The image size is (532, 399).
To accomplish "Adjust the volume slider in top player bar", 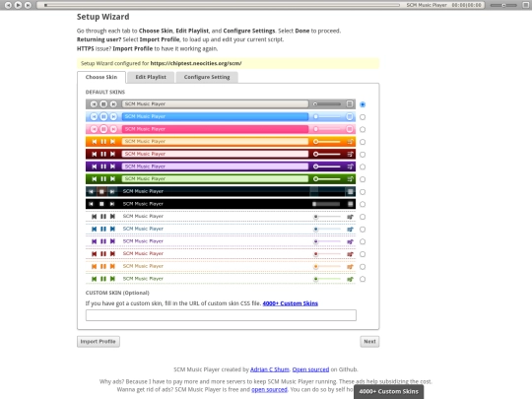I will 503,5.
